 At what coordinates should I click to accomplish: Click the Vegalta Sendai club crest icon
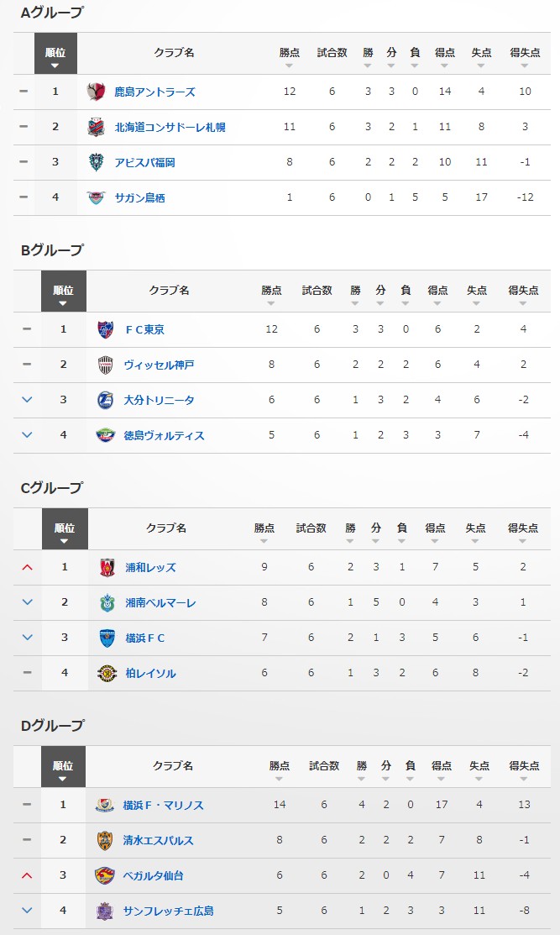pos(104,875)
